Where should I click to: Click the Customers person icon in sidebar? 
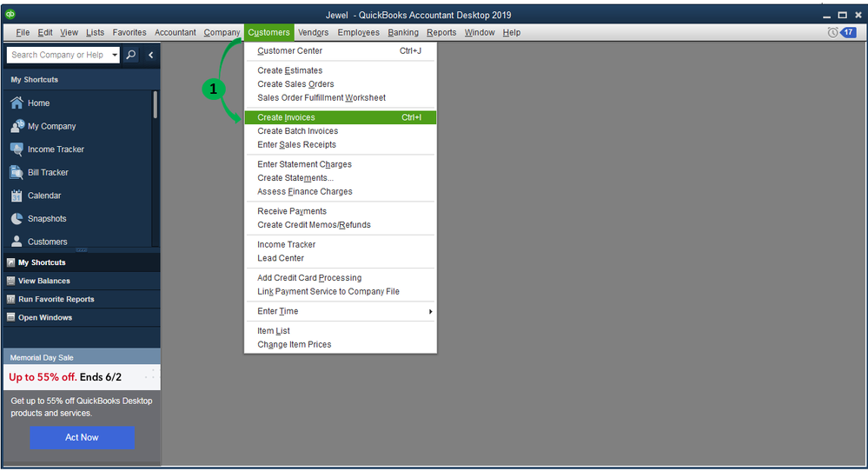(x=17, y=242)
